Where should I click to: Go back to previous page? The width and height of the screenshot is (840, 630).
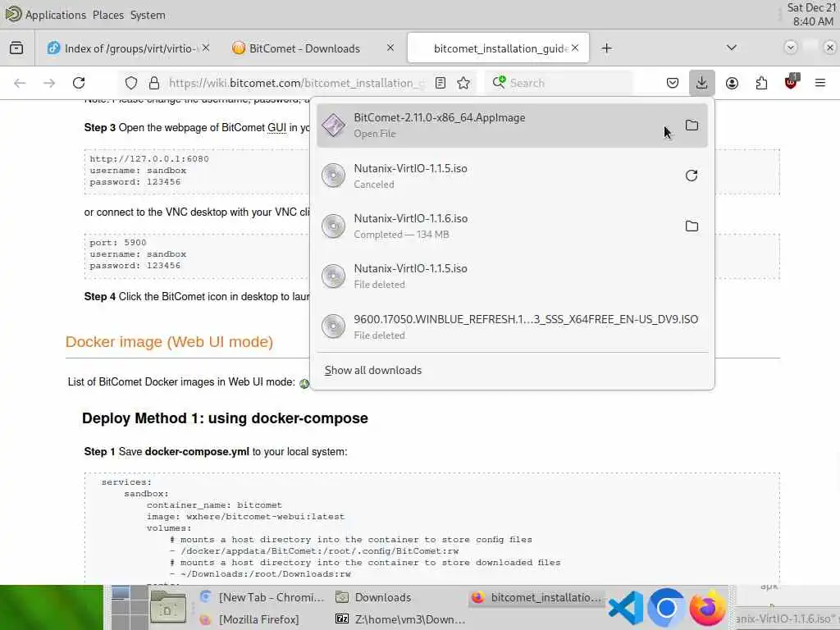click(x=20, y=83)
